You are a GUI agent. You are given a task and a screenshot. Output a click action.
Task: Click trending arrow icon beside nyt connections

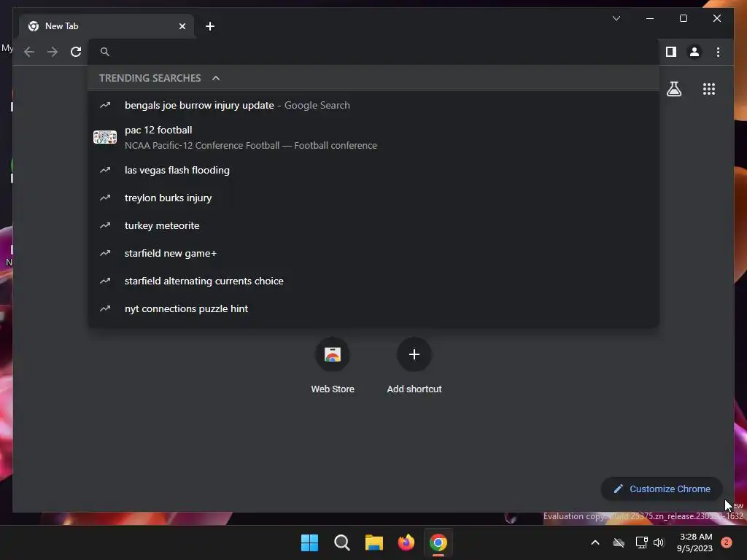coord(105,308)
